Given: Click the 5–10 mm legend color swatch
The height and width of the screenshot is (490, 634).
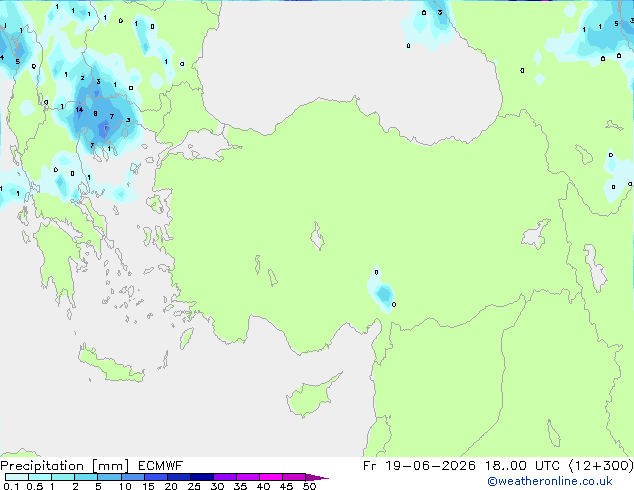Looking at the screenshot, I should tap(109, 477).
